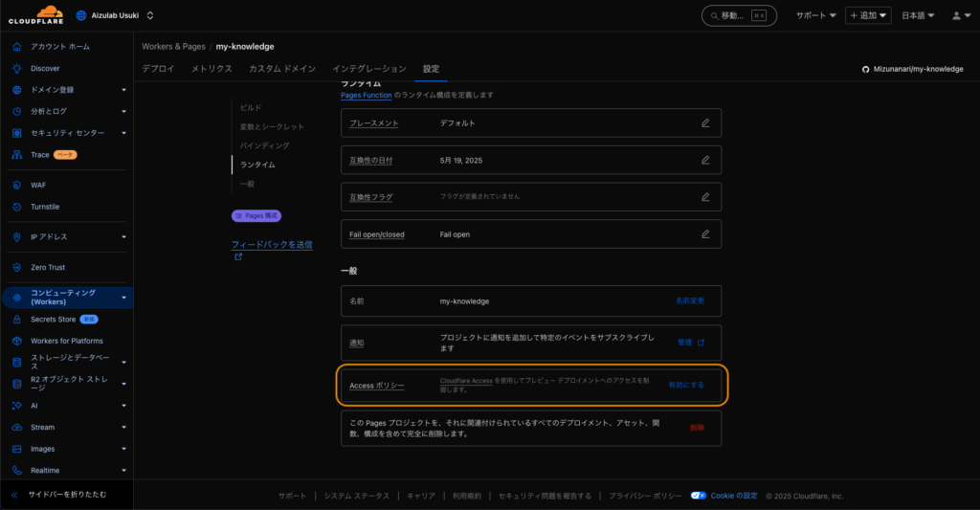Open the Support dropdown menu
The image size is (980, 510).
[x=815, y=15]
